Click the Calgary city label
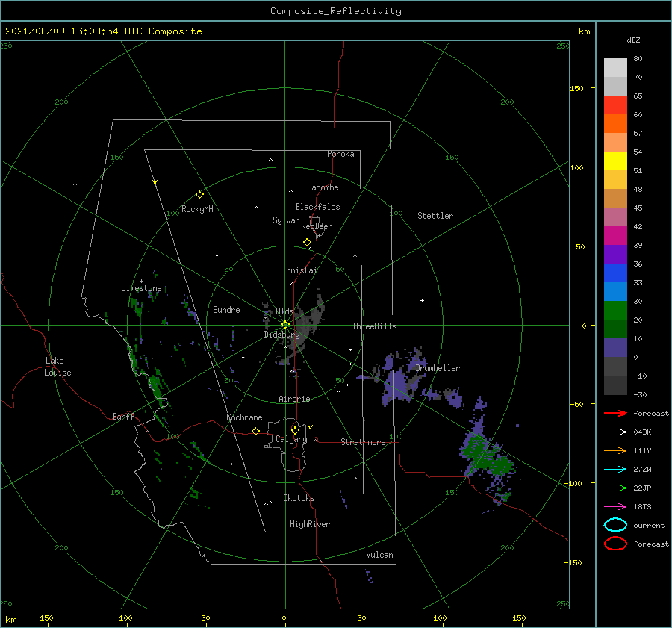Viewport: 672px width, 628px height. [291, 439]
